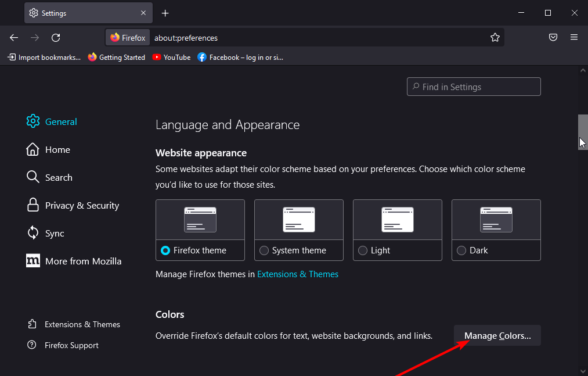Open the Getting Started bookmark
588x376 pixels.
point(117,58)
